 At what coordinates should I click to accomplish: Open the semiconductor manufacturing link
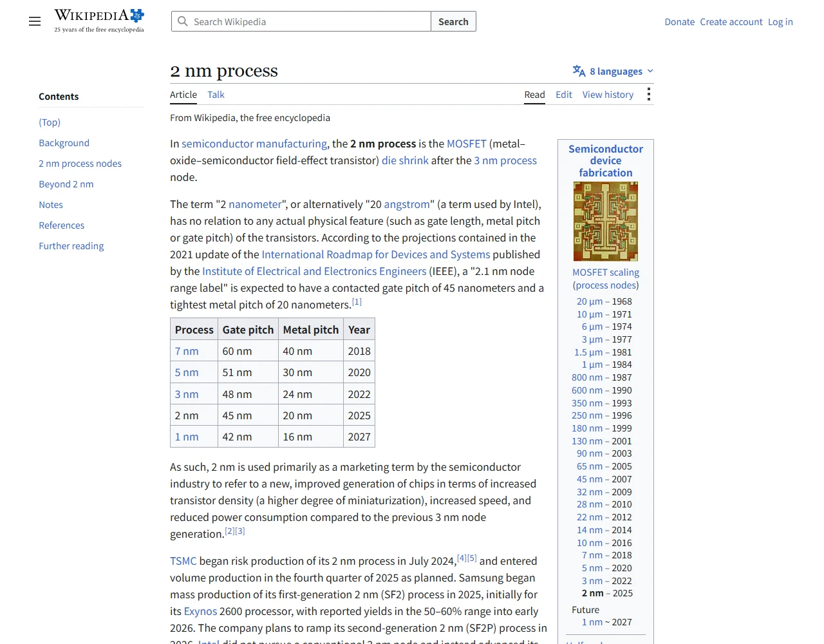pos(254,144)
